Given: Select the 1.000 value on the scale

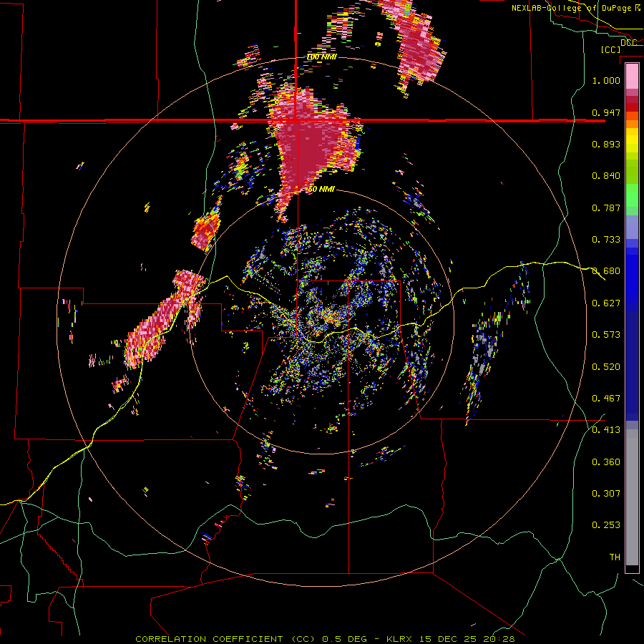Looking at the screenshot, I should tap(606, 81).
